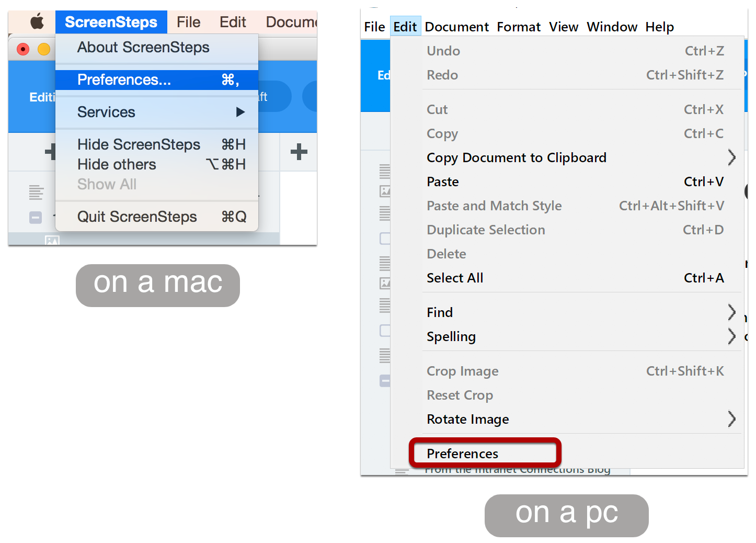Select Duplicate Selection in Edit menu
This screenshot has height=543, width=756.
click(567, 230)
